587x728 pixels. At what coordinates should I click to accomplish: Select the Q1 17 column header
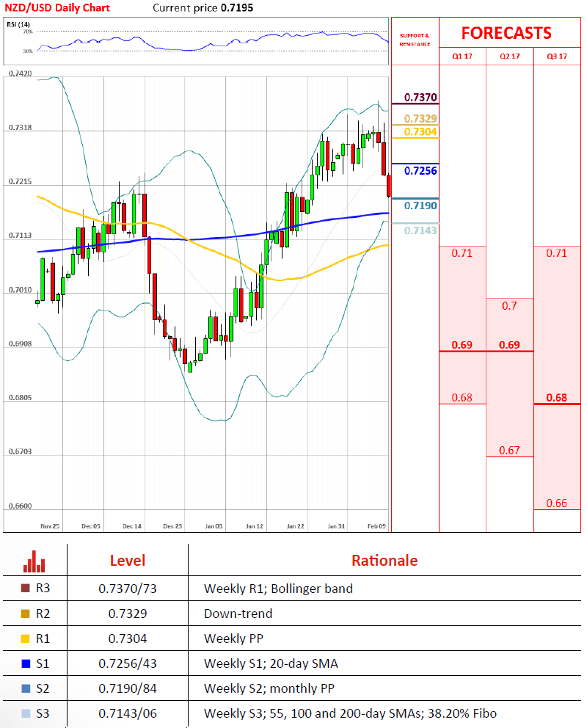click(x=462, y=57)
